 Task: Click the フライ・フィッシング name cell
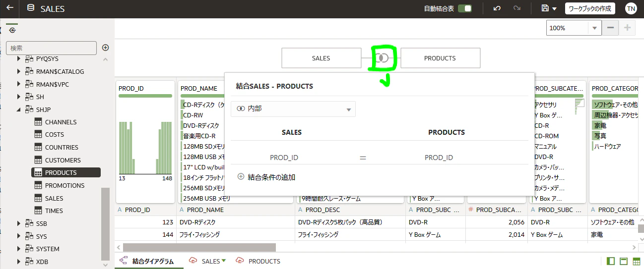[x=236, y=234]
